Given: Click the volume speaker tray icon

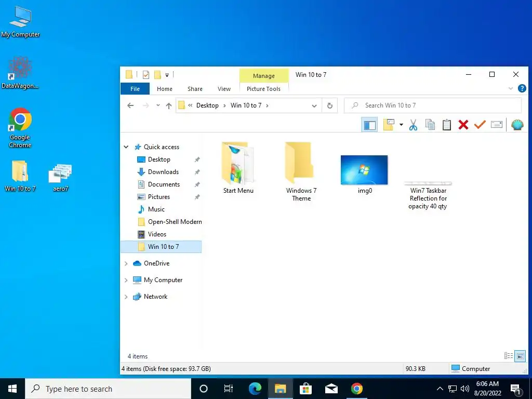Looking at the screenshot, I should [465, 389].
